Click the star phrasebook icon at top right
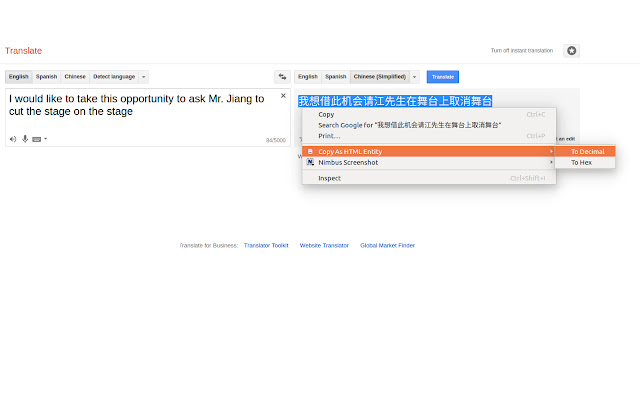The height and width of the screenshot is (400, 640). [572, 50]
